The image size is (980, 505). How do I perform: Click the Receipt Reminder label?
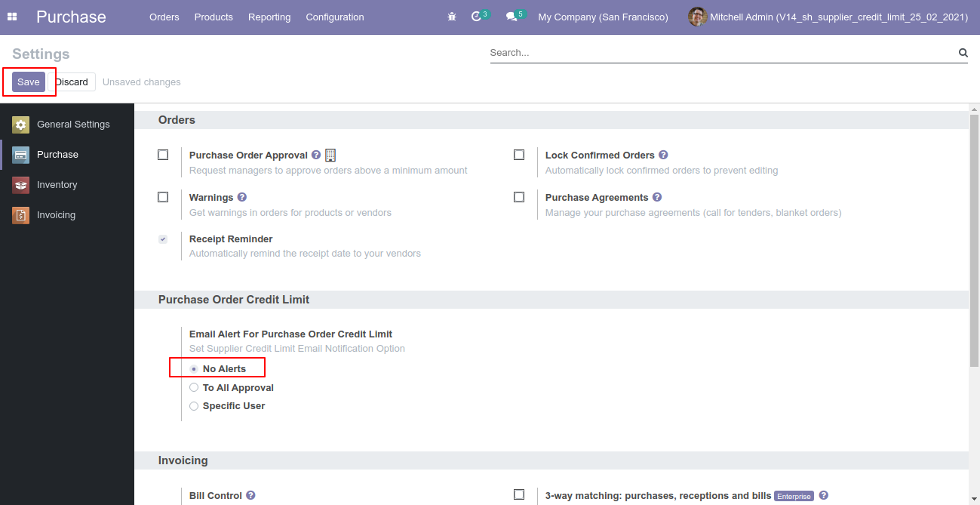(x=231, y=239)
